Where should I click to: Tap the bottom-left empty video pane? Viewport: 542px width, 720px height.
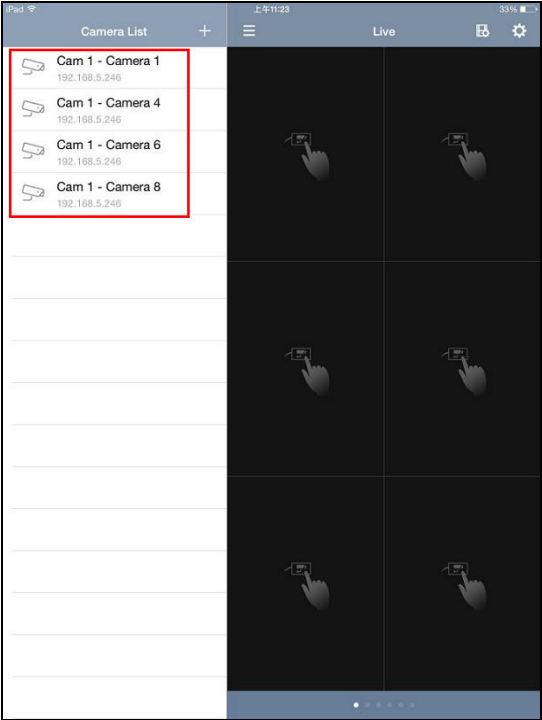point(305,583)
